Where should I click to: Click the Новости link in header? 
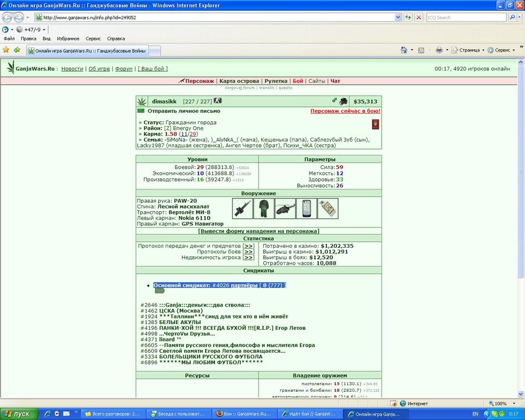(72, 69)
